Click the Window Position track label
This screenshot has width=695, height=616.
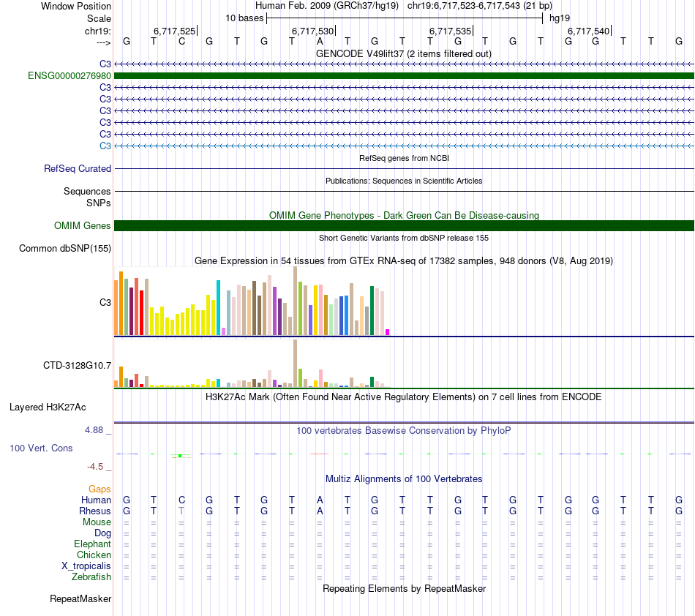tap(76, 6)
